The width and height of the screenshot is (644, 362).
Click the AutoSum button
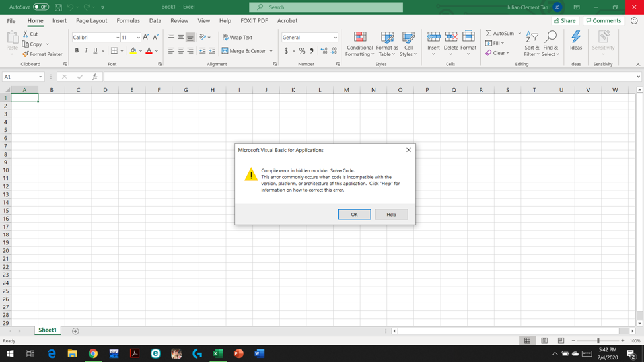[500, 33]
